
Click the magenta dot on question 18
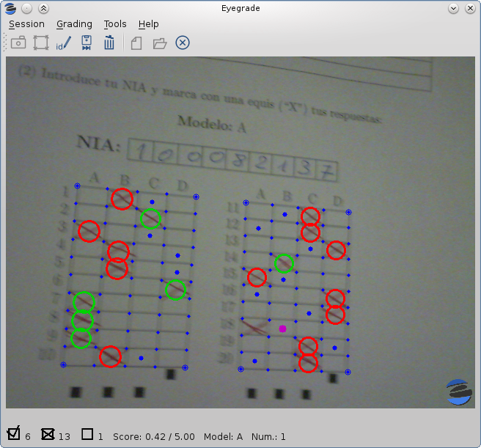point(282,328)
